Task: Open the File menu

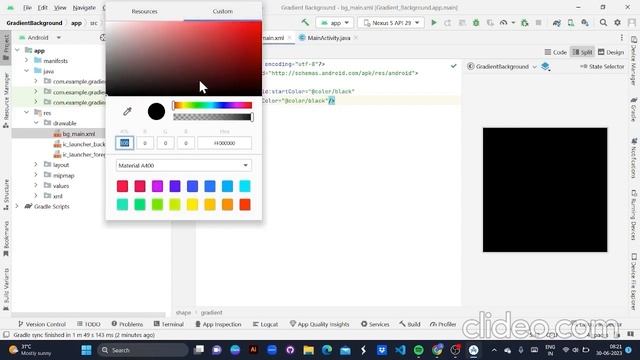Action: pyautogui.click(x=27, y=8)
